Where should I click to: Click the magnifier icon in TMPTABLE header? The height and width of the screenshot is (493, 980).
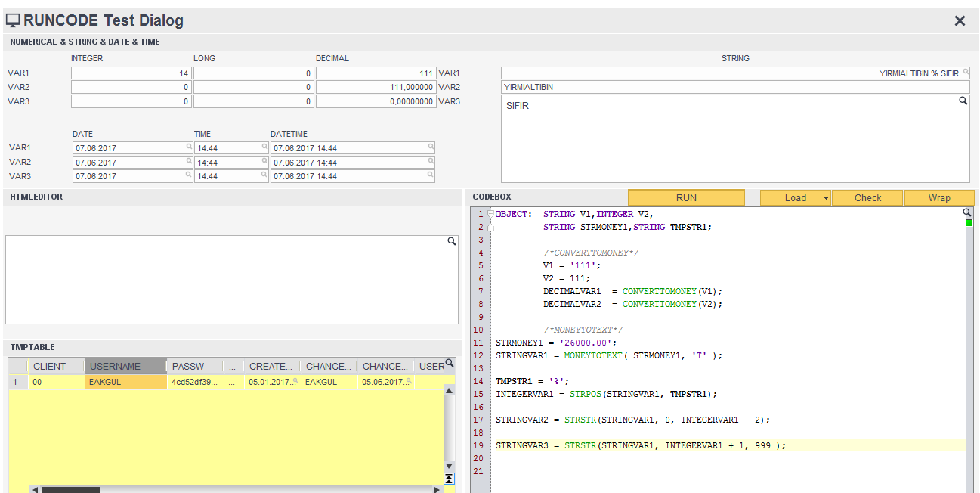pyautogui.click(x=450, y=364)
